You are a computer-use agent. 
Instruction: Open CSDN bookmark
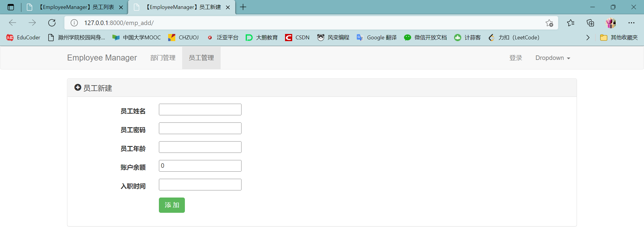[297, 38]
